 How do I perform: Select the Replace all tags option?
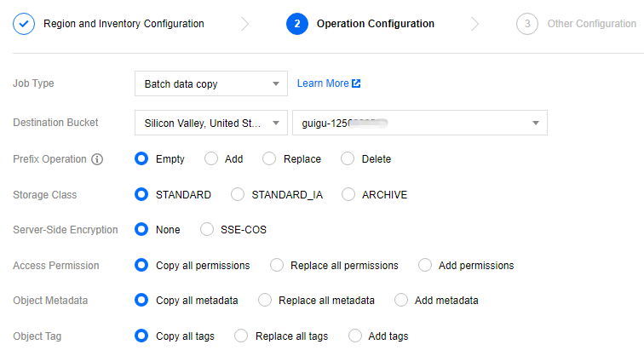coord(242,336)
